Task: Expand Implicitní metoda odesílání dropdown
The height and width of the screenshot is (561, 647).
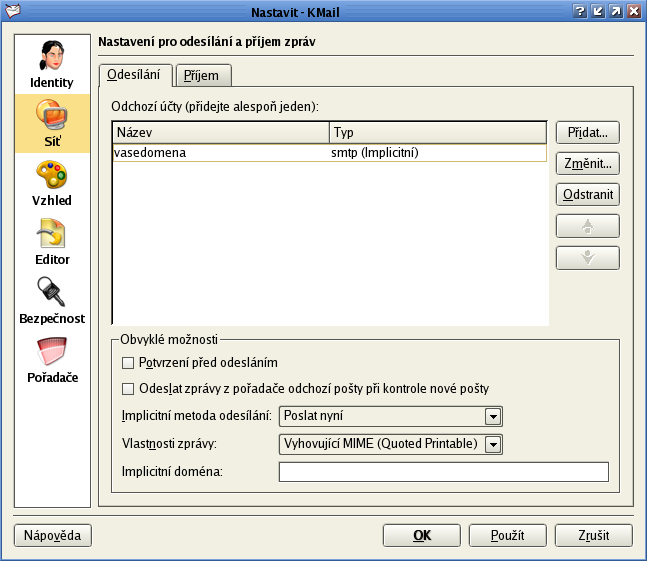Action: tap(492, 417)
